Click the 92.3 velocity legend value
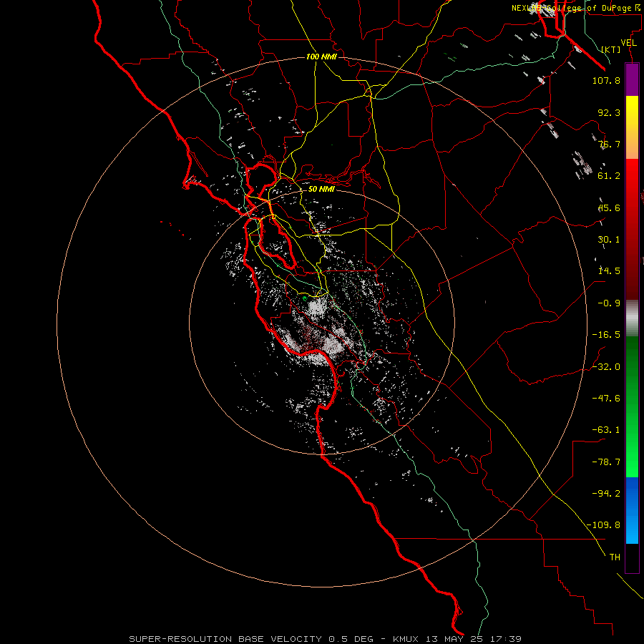Screen dimensions: 644x644 tap(609, 112)
